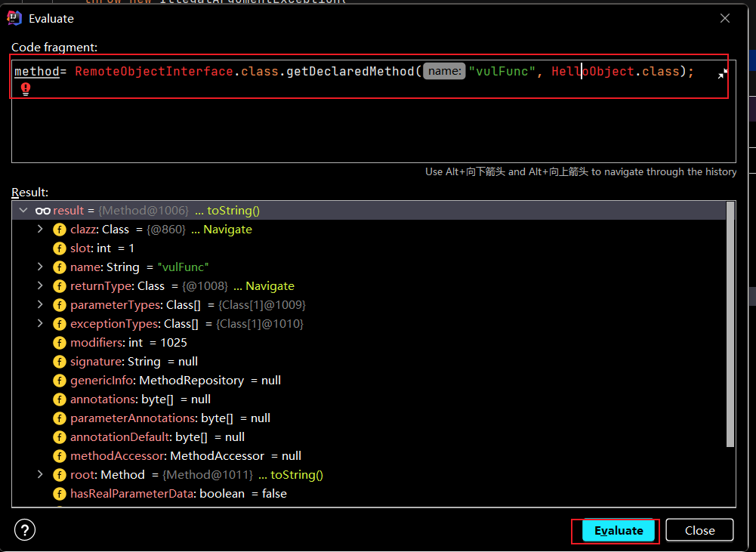Click the {Class[1]@1009} value
Image resolution: width=756 pixels, height=552 pixels.
[x=262, y=305]
